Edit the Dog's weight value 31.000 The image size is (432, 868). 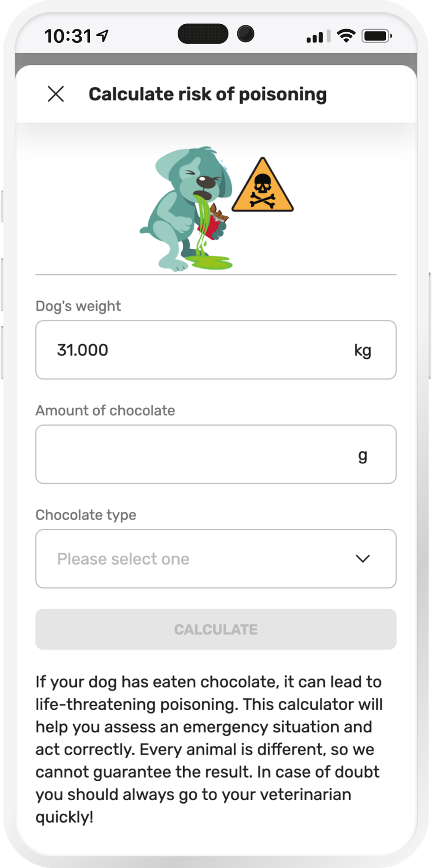tap(83, 350)
